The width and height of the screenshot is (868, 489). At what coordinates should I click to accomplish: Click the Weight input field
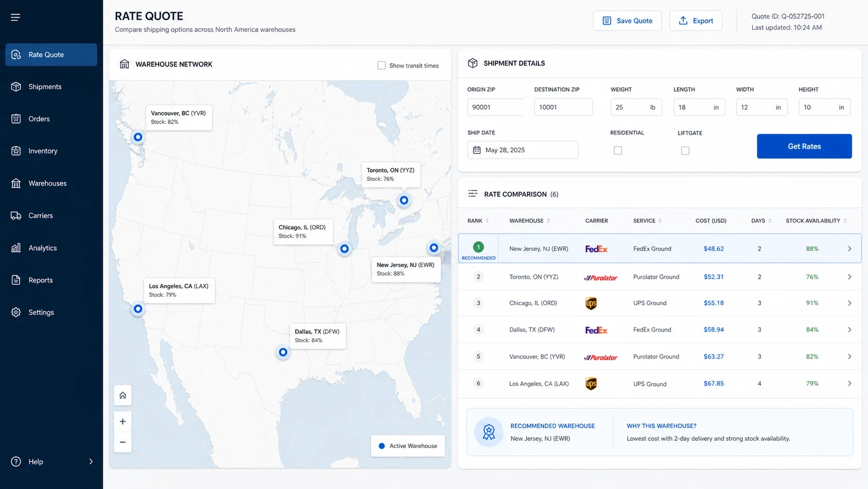636,107
